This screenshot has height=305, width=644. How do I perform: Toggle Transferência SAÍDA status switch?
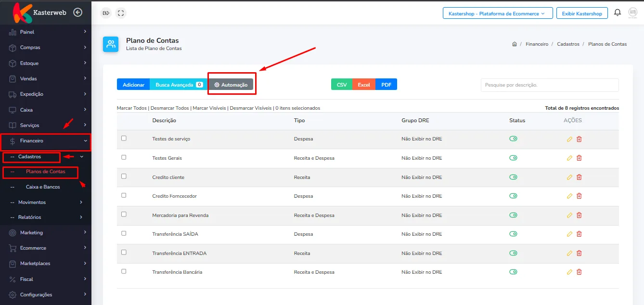pos(513,234)
